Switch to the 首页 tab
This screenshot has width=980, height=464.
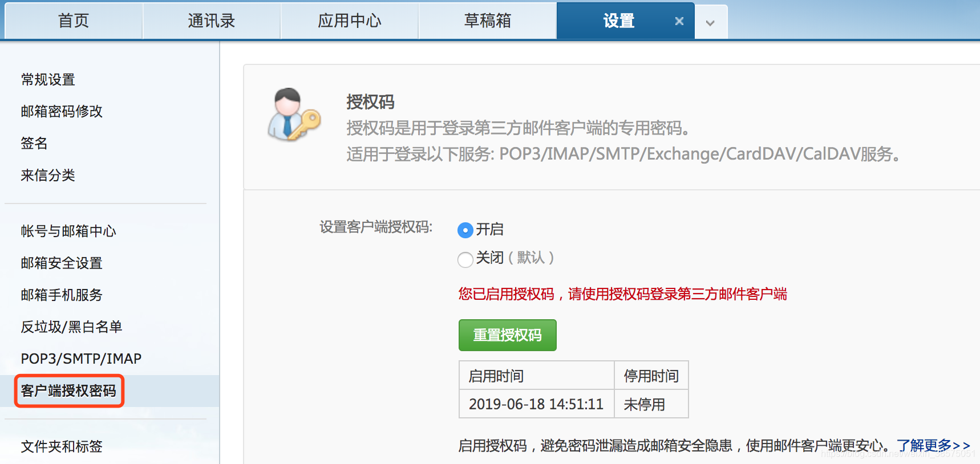(74, 21)
